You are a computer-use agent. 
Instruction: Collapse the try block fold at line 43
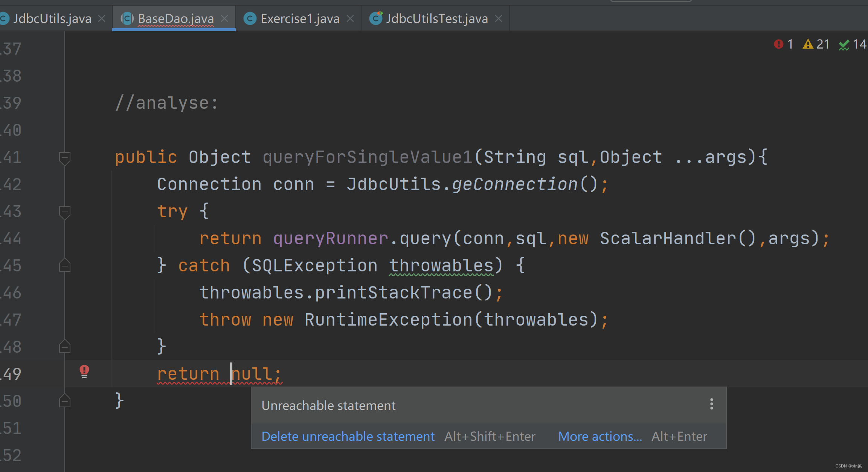click(65, 212)
